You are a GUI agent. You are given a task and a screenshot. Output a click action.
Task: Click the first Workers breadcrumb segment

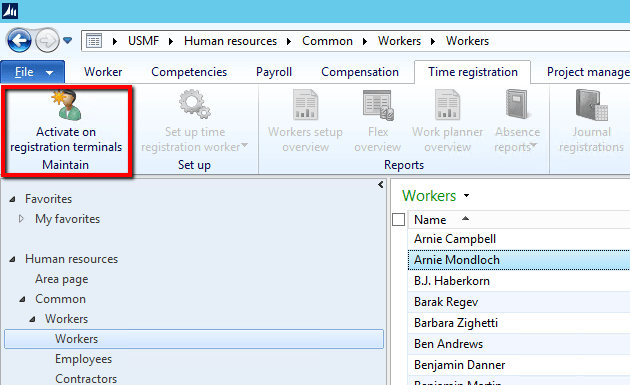(x=399, y=41)
